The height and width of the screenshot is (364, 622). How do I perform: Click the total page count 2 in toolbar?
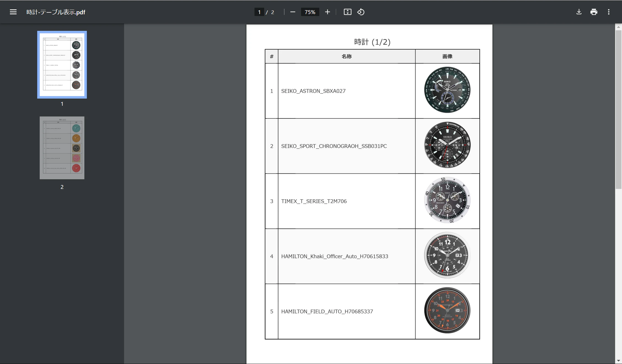pyautogui.click(x=272, y=12)
